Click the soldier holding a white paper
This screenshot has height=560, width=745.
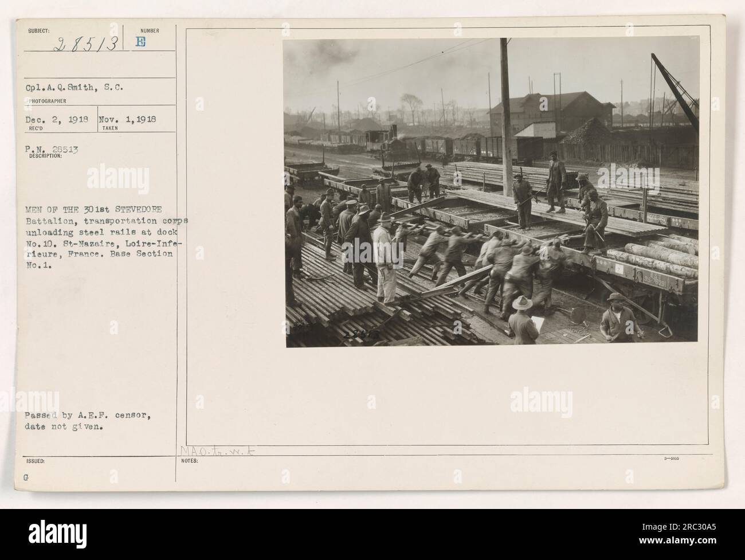point(524,321)
